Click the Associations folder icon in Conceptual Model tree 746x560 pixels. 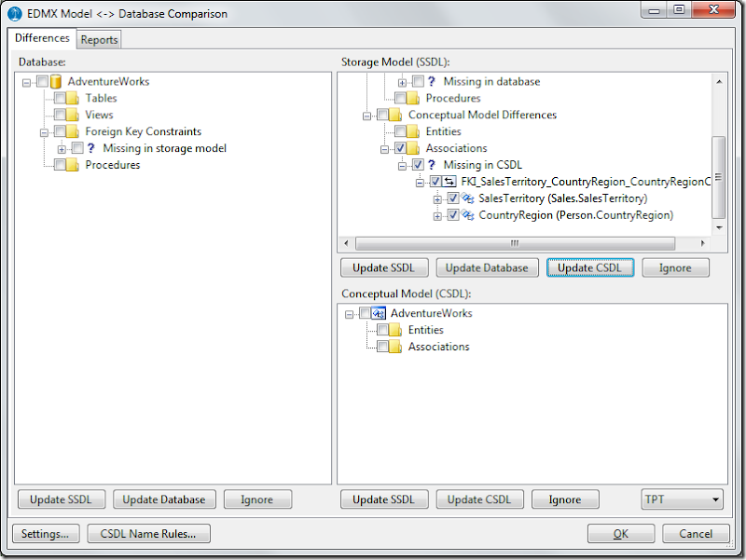pyautogui.click(x=395, y=347)
